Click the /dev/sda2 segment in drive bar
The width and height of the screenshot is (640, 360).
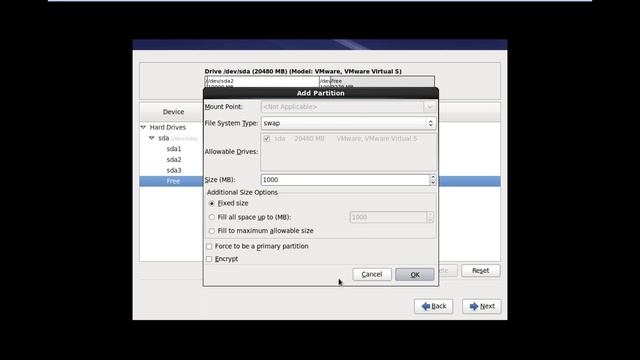pyautogui.click(x=262, y=82)
